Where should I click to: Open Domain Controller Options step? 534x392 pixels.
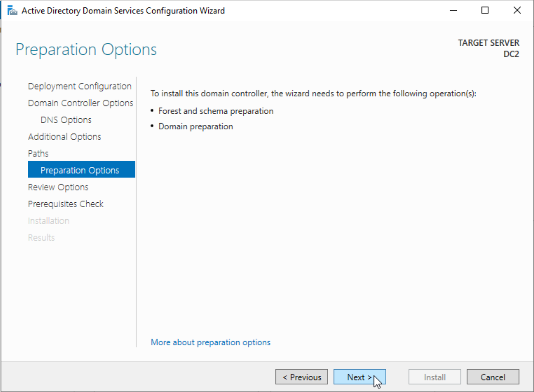coord(81,103)
